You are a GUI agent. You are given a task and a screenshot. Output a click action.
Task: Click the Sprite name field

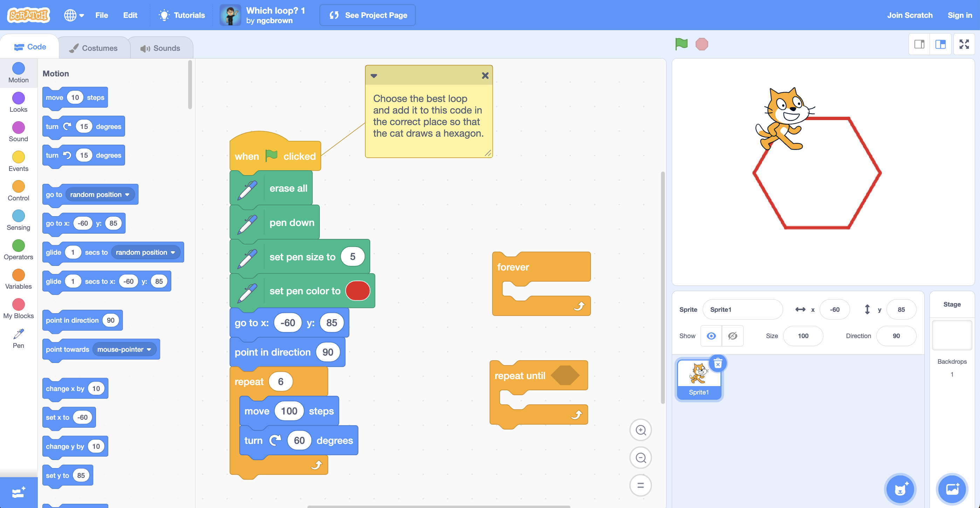pyautogui.click(x=742, y=309)
